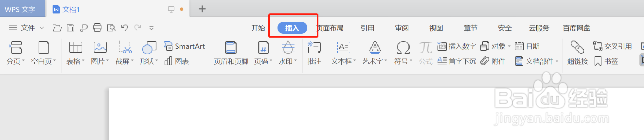This screenshot has width=644, height=140.
Task: Open the 符号 symbol dropdown
Action: point(403,53)
